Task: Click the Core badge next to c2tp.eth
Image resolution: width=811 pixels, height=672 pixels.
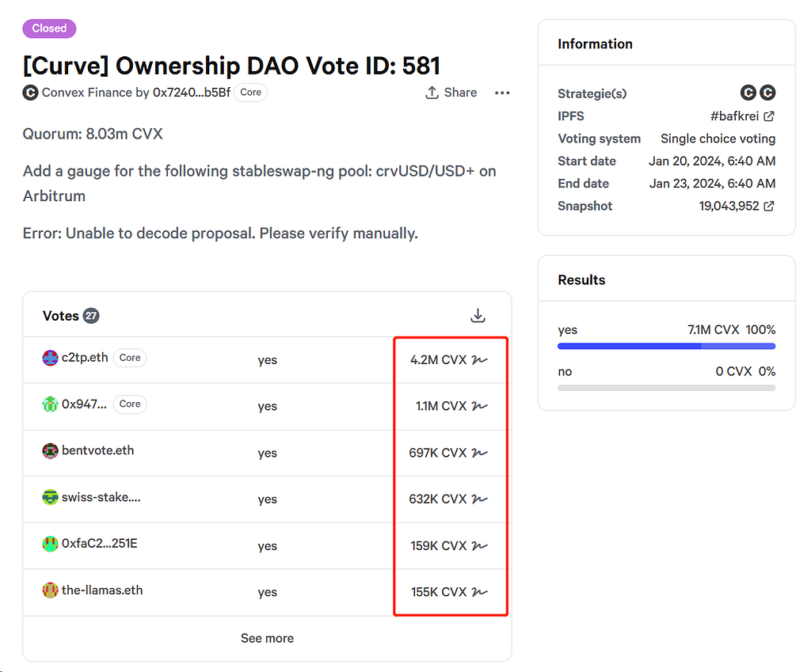Action: click(129, 358)
